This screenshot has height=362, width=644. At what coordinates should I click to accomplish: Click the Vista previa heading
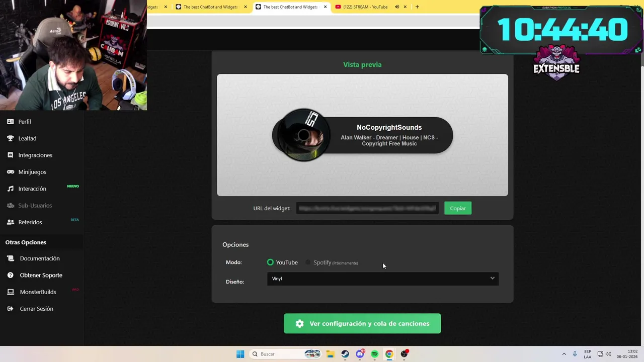click(x=362, y=64)
